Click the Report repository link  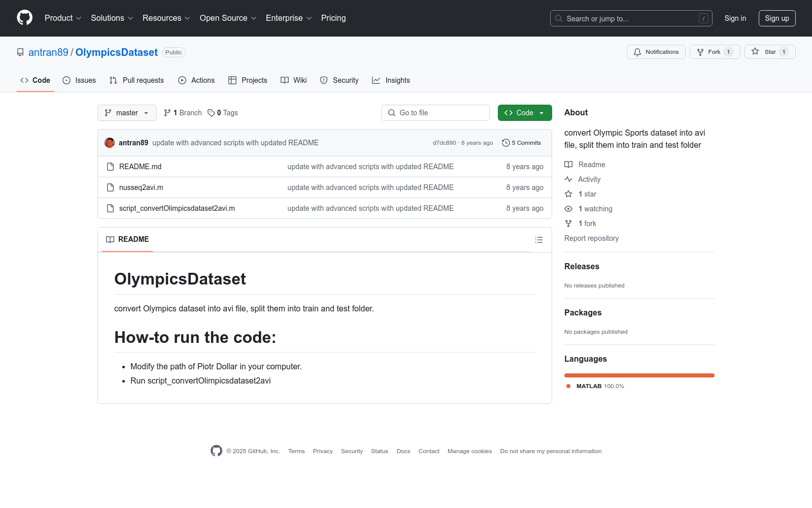(591, 238)
